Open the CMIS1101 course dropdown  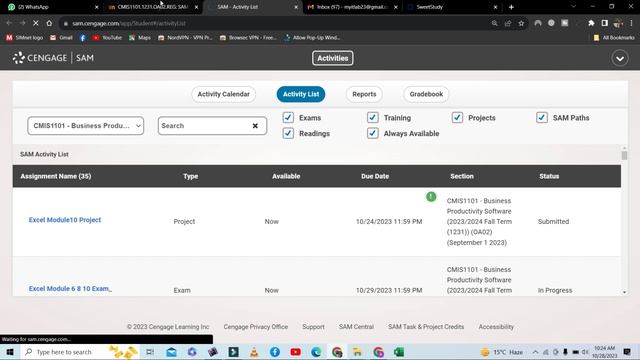[86, 126]
